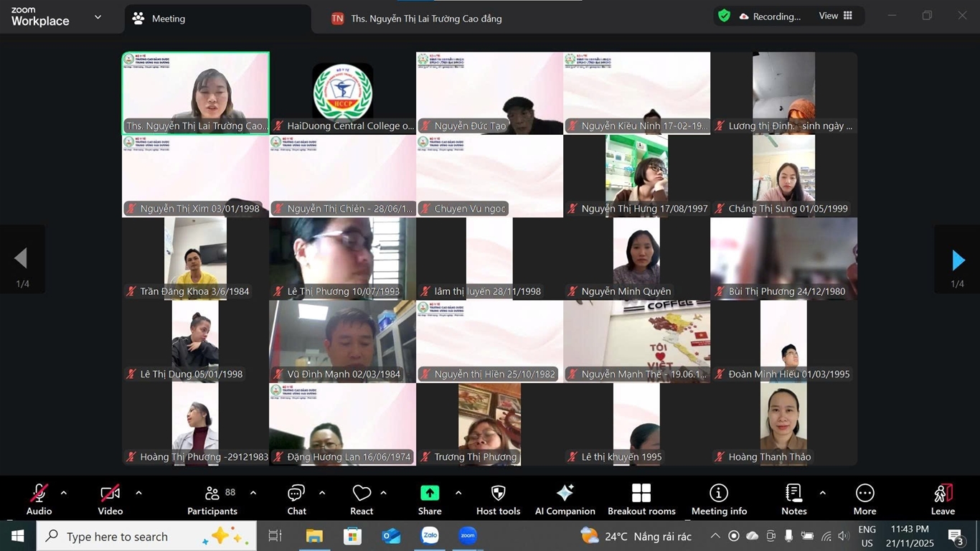Unmute microphone with Audio button

[x=39, y=499]
